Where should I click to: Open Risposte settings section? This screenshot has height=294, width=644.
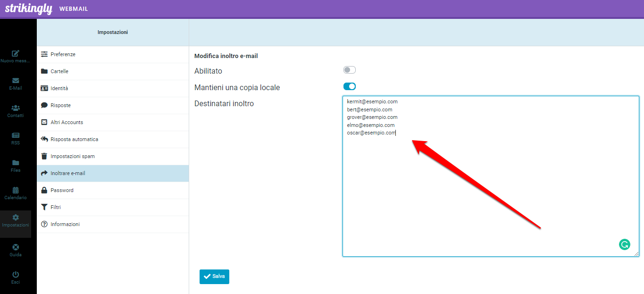[113, 105]
